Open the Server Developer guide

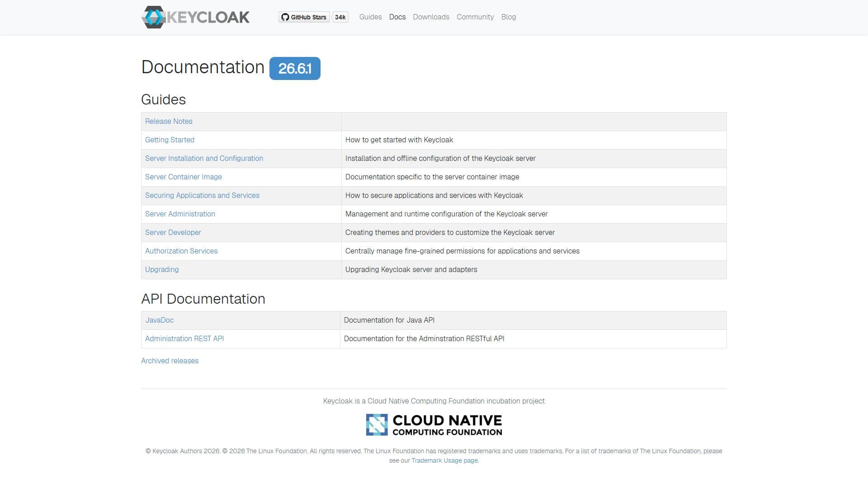tap(173, 232)
